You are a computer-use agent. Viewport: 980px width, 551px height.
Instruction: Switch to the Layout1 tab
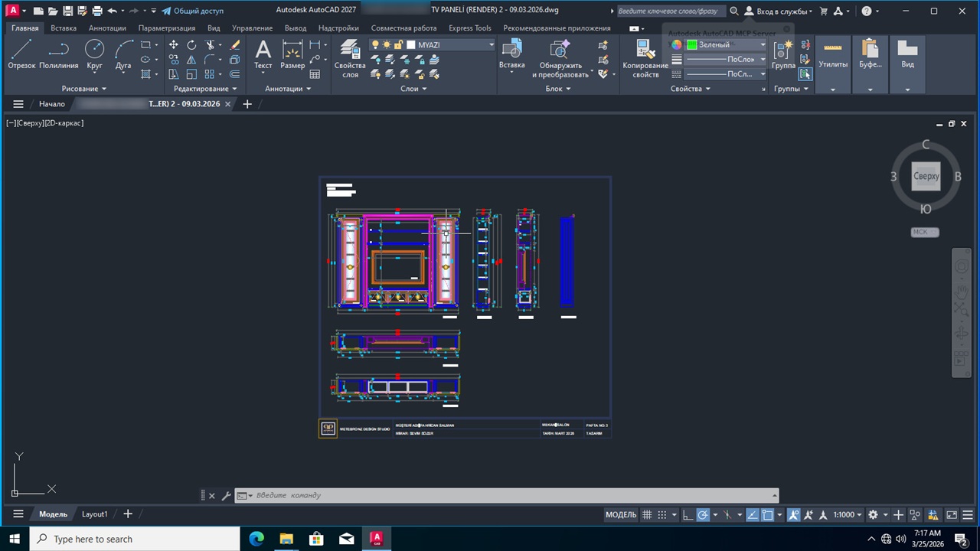(x=95, y=514)
